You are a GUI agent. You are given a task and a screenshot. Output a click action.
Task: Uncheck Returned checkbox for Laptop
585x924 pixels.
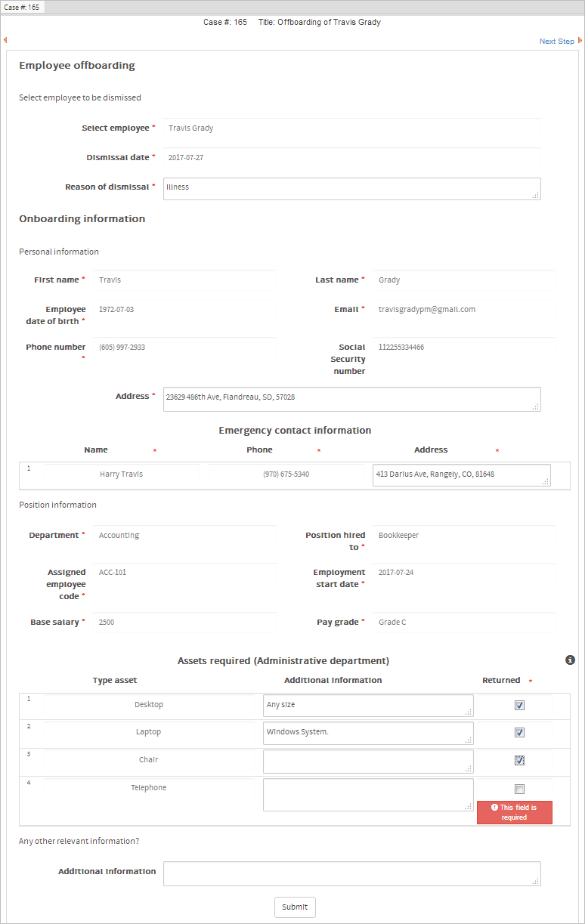pos(519,733)
